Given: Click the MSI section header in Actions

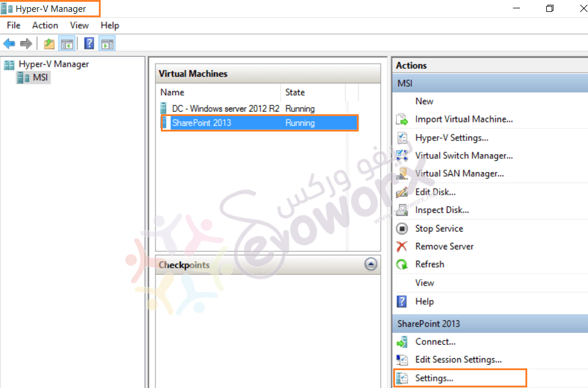Looking at the screenshot, I should pos(490,83).
